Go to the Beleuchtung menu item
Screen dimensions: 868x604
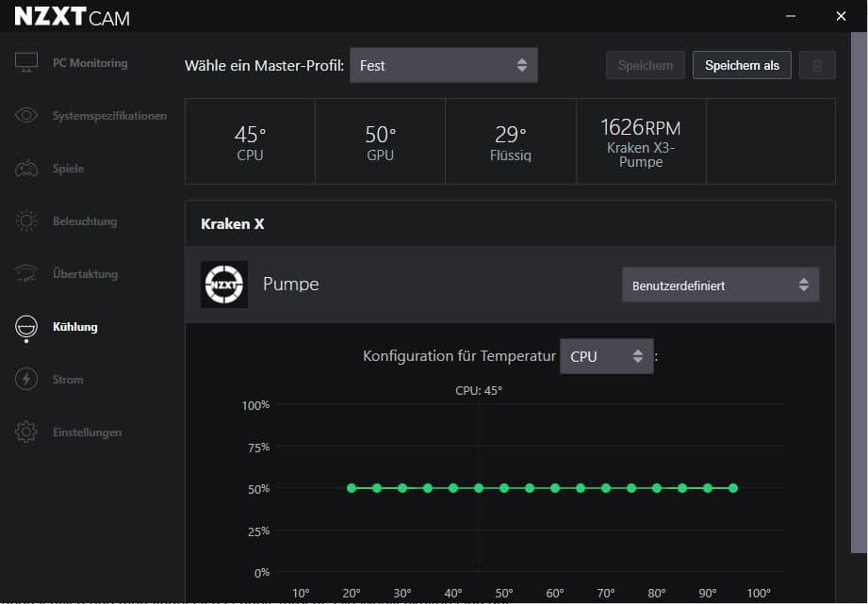85,221
